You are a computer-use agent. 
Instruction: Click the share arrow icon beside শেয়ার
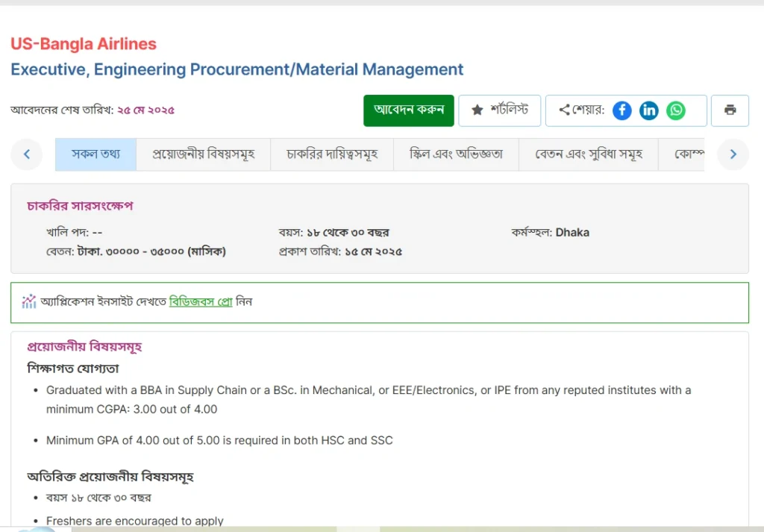(564, 110)
